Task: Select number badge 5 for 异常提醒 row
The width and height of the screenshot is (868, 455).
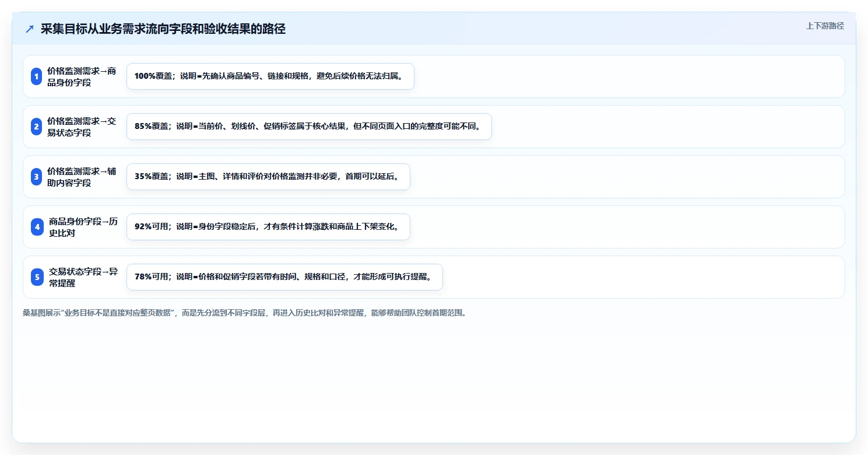Action: pyautogui.click(x=37, y=277)
